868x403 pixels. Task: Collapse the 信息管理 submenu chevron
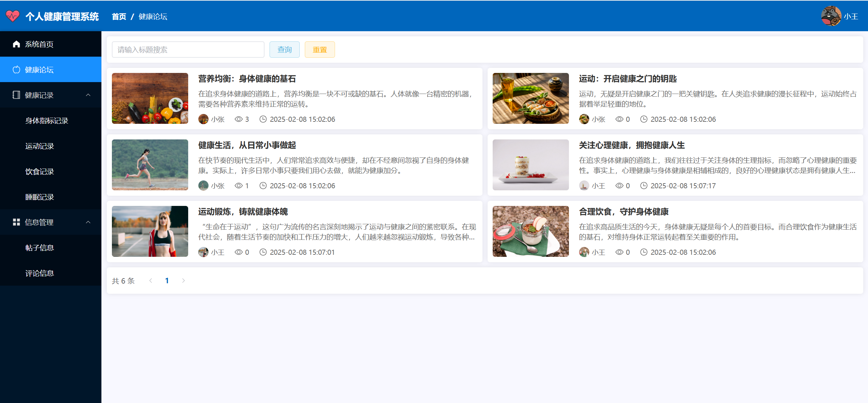tap(88, 222)
